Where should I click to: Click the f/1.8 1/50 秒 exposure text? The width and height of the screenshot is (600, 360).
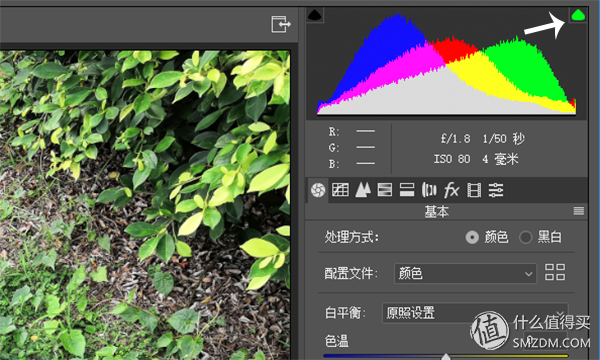tap(482, 138)
